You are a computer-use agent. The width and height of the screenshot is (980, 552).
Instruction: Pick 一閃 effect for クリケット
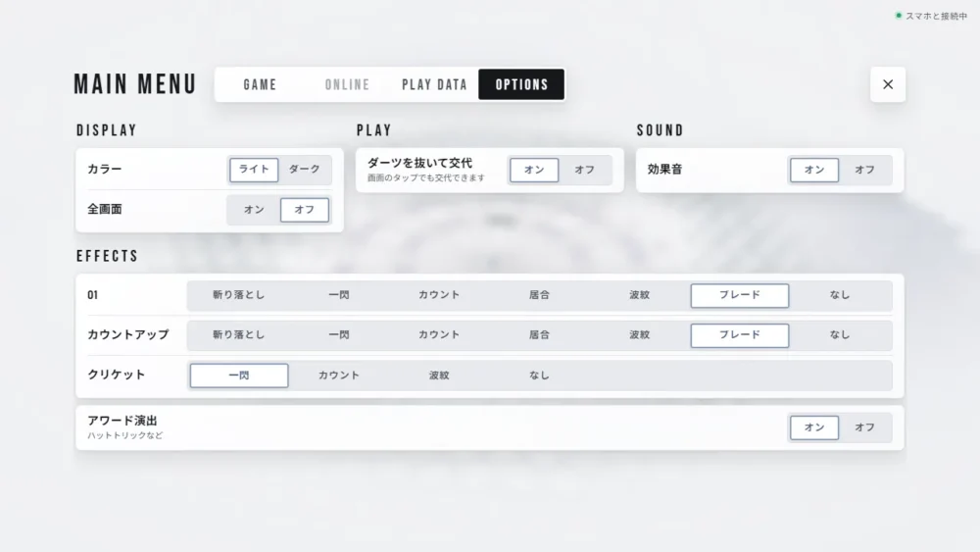239,376
